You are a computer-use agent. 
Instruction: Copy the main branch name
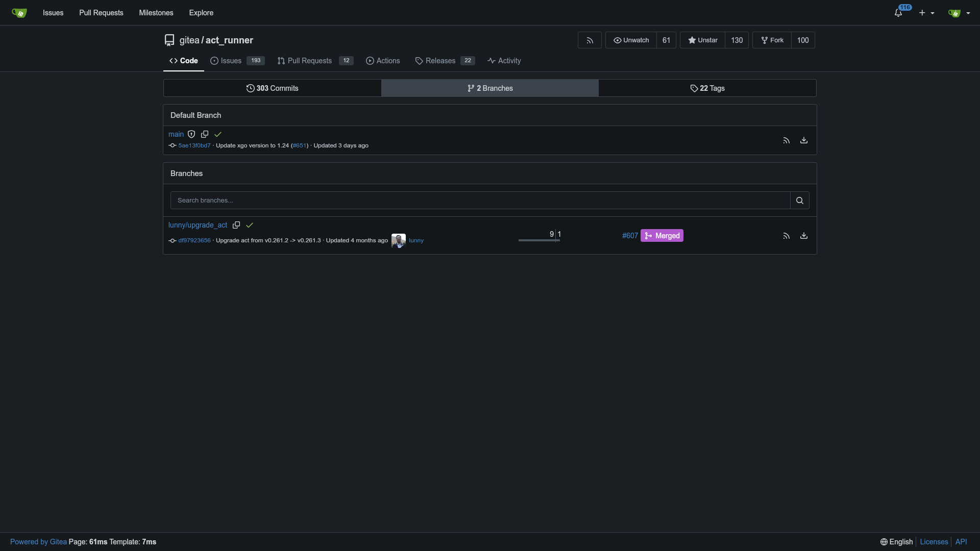coord(205,134)
